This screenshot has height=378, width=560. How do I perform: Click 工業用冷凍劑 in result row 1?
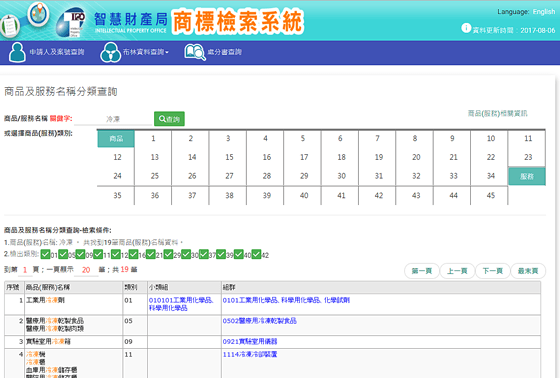tap(45, 300)
